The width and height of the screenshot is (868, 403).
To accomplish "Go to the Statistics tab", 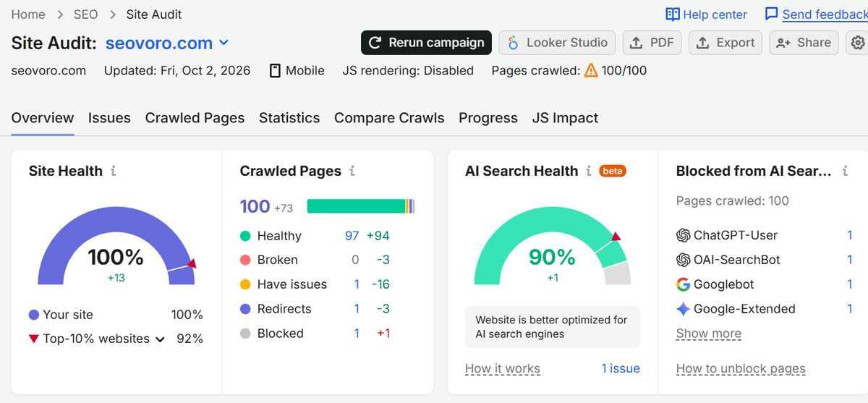I will 289,118.
